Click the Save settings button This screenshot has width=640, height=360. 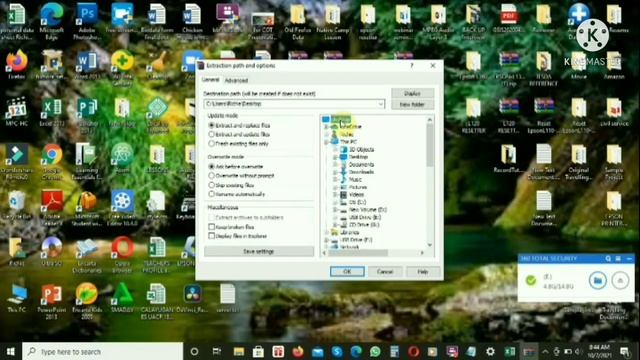(259, 251)
